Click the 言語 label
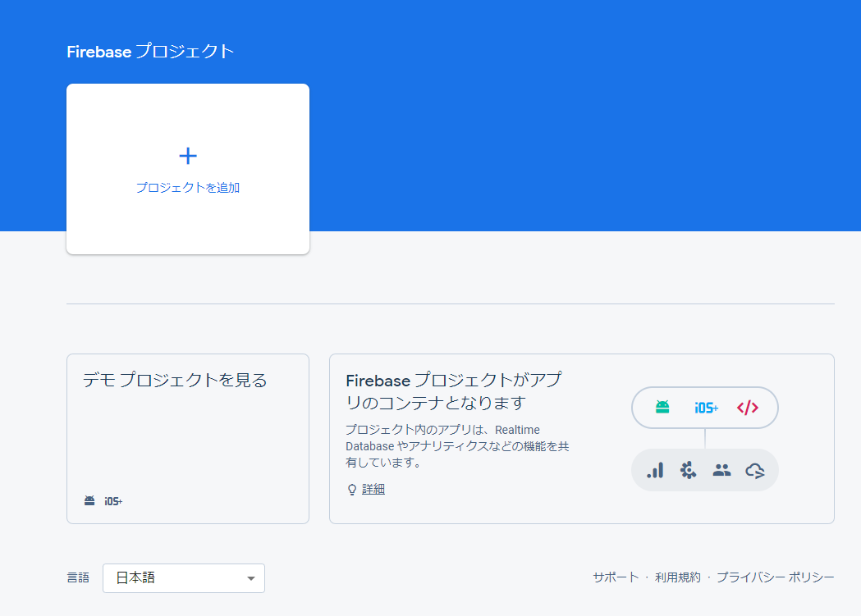This screenshot has height=616, width=861. point(78,577)
